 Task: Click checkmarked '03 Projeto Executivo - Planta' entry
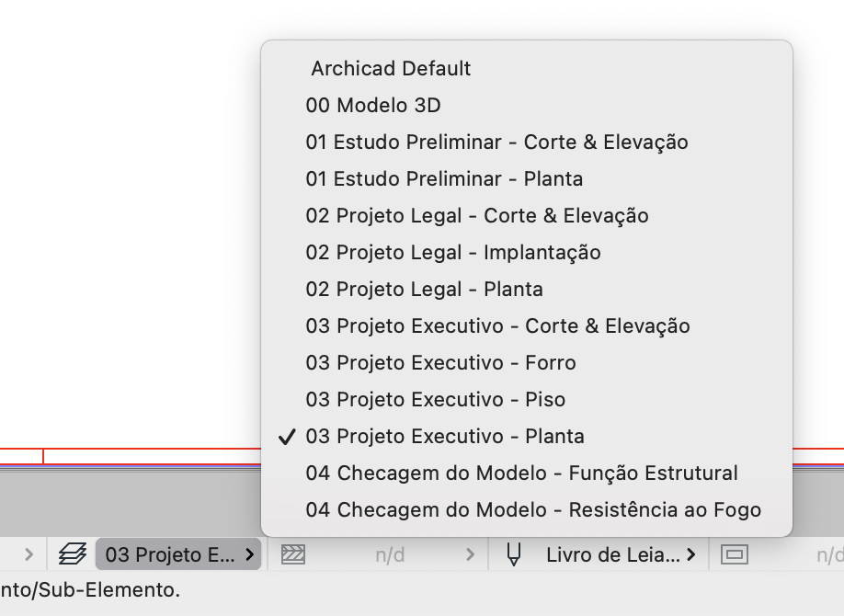(x=445, y=436)
